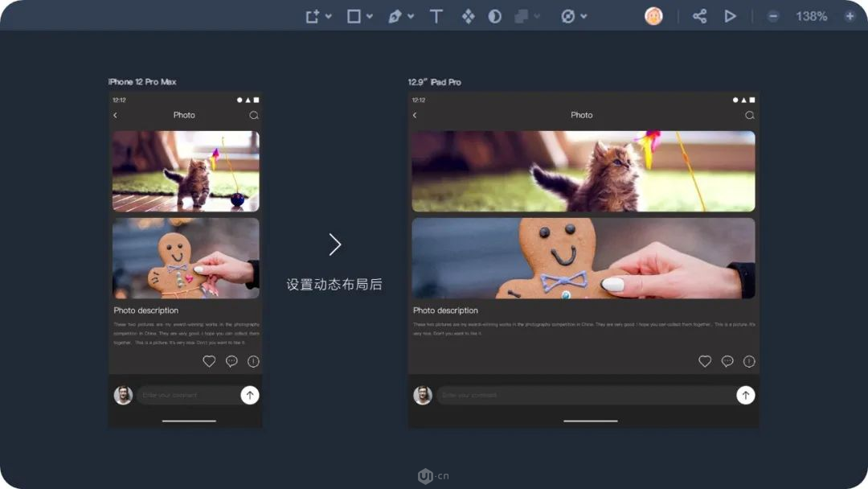
Task: Select the gingerbread photo in iPad artboard
Action: point(583,258)
